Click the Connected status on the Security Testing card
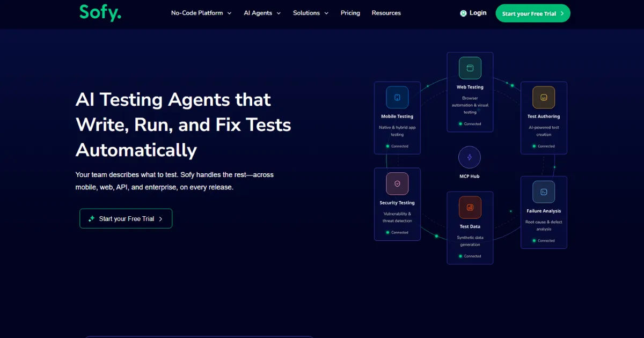The height and width of the screenshot is (338, 644). click(397, 232)
